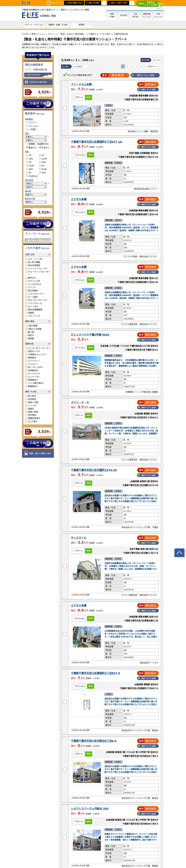Screen dimensions: 186x868
Task: Check the ペット可 checkbox
Action: click(x=26, y=406)
